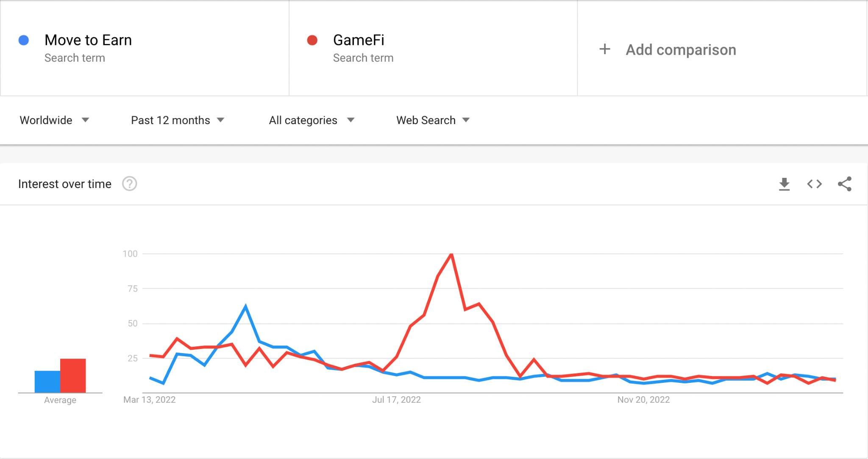Click the red GameFi peak at 100
Screen dimensions: 868x459
tap(451, 254)
